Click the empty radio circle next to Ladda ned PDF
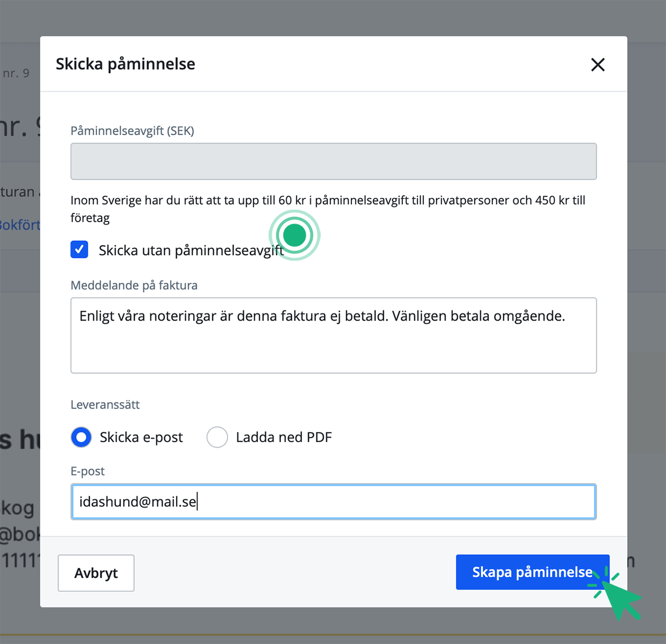The height and width of the screenshot is (644, 666). 218,437
